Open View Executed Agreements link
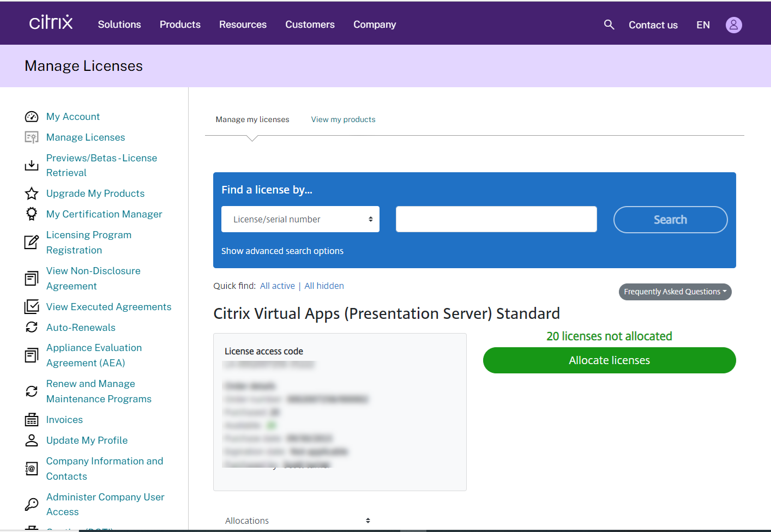Screen dimensions: 771x532 [109, 307]
